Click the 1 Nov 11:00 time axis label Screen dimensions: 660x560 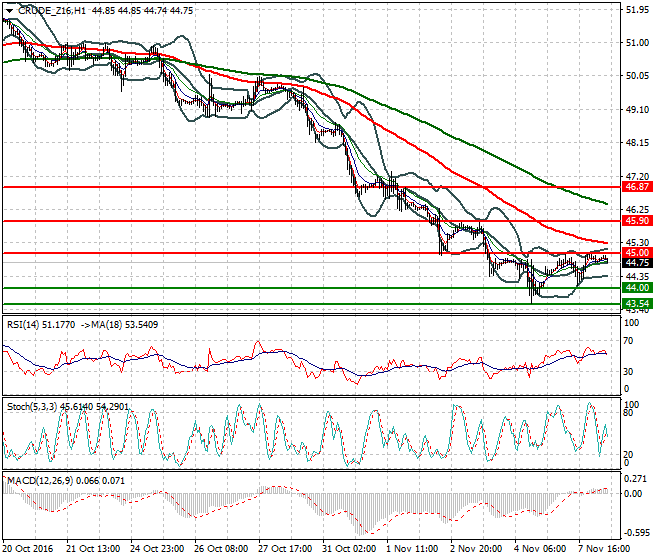click(x=412, y=549)
